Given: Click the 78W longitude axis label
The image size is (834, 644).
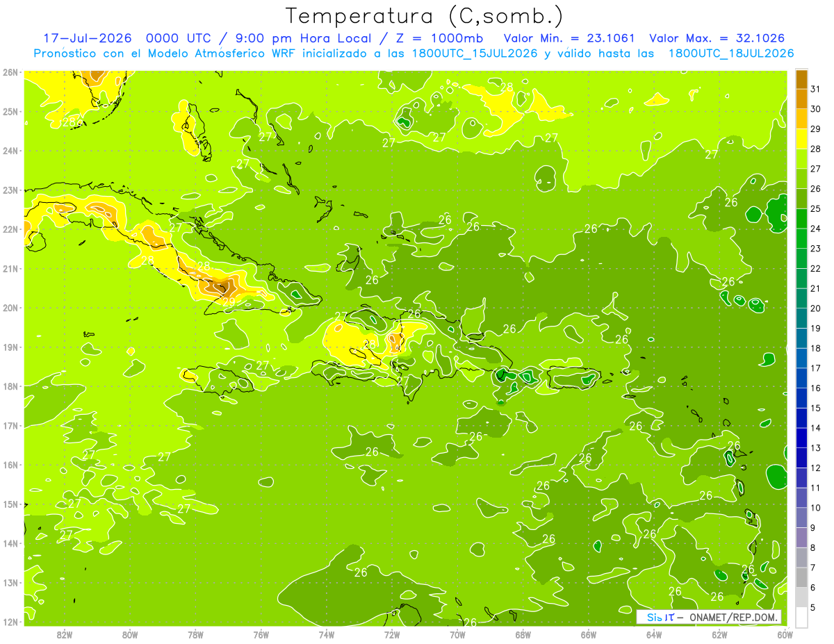Looking at the screenshot, I should point(196,634).
